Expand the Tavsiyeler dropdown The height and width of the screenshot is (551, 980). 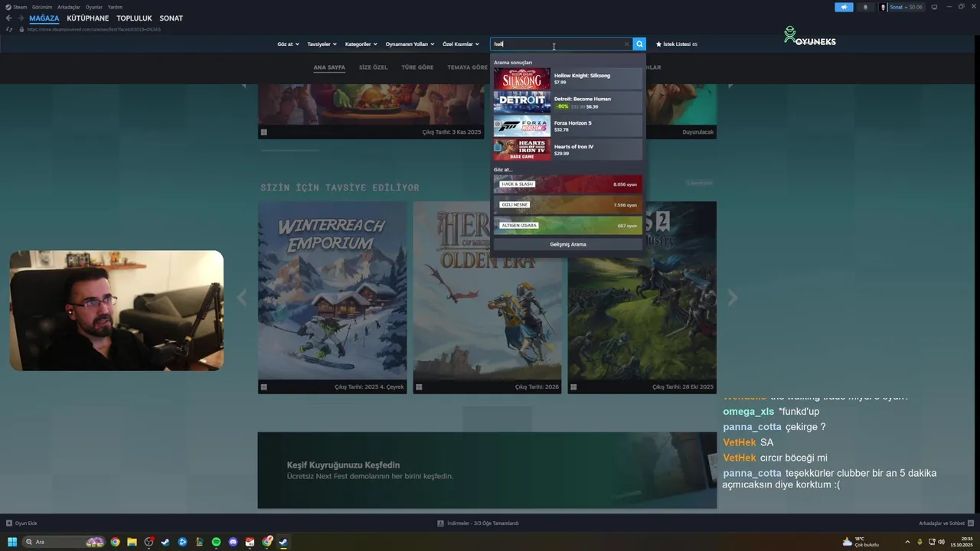[x=322, y=44]
